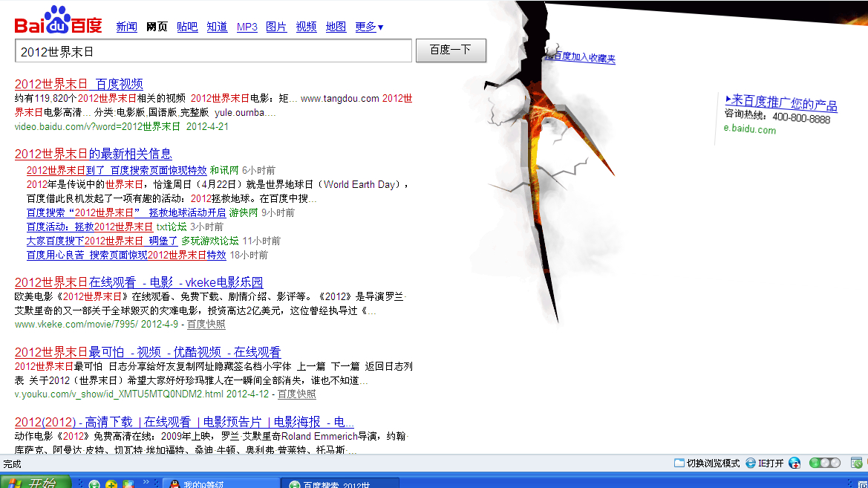Open news link 2012世界末日到了 百度搜索页面惊现特效
This screenshot has height=488, width=868.
117,171
